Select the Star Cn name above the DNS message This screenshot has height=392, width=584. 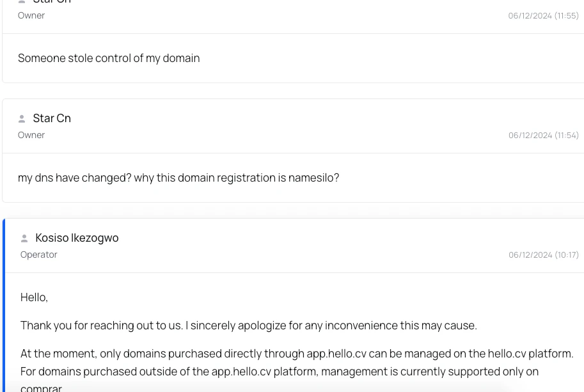click(x=52, y=118)
